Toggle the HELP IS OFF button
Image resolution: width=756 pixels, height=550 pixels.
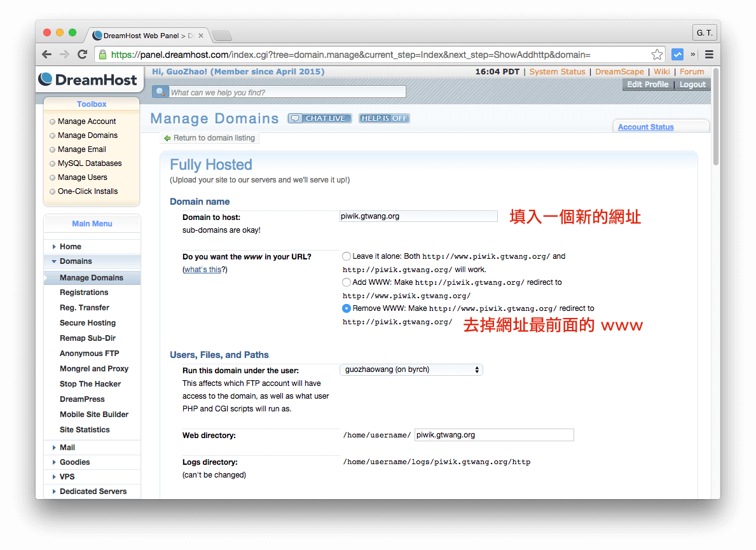coord(384,118)
